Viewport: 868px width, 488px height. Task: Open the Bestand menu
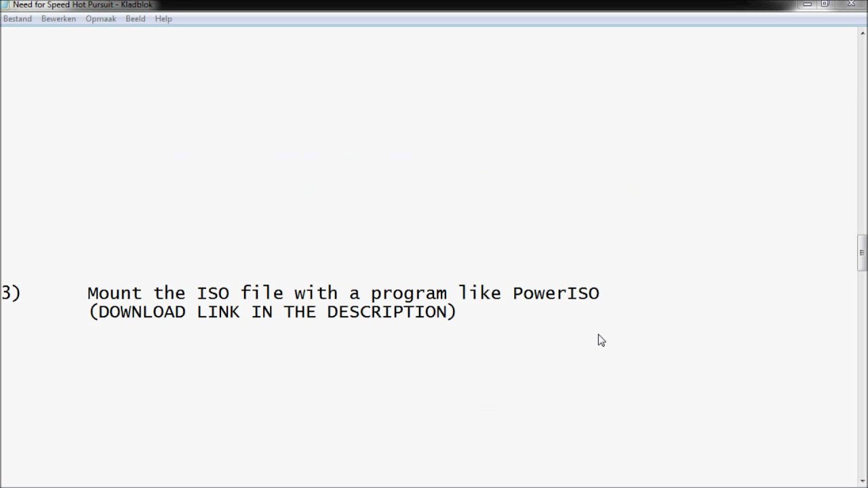click(x=18, y=19)
